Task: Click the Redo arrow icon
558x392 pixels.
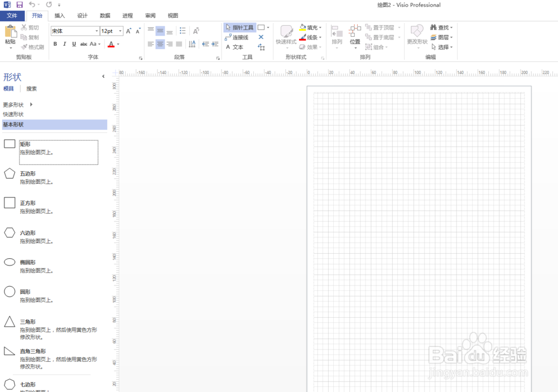Action: pos(49,4)
